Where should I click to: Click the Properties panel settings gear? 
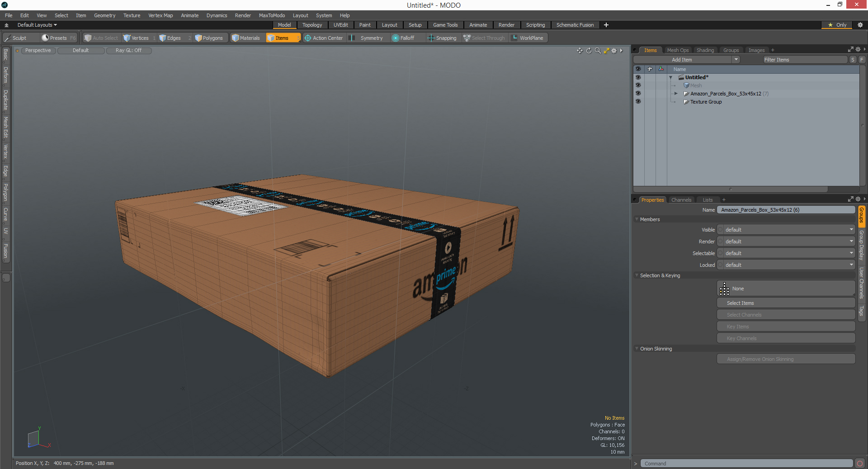(858, 199)
